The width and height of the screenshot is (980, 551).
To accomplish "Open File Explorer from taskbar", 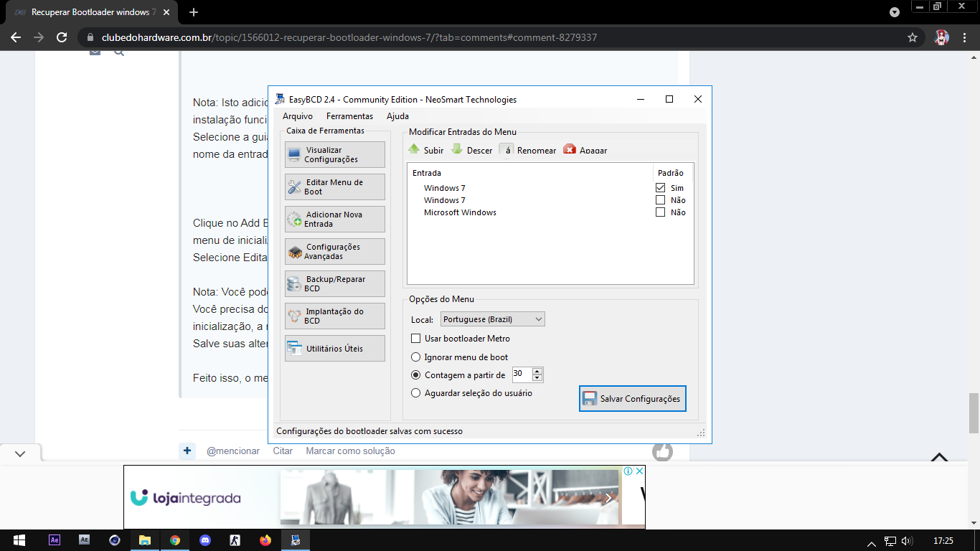I will (145, 540).
